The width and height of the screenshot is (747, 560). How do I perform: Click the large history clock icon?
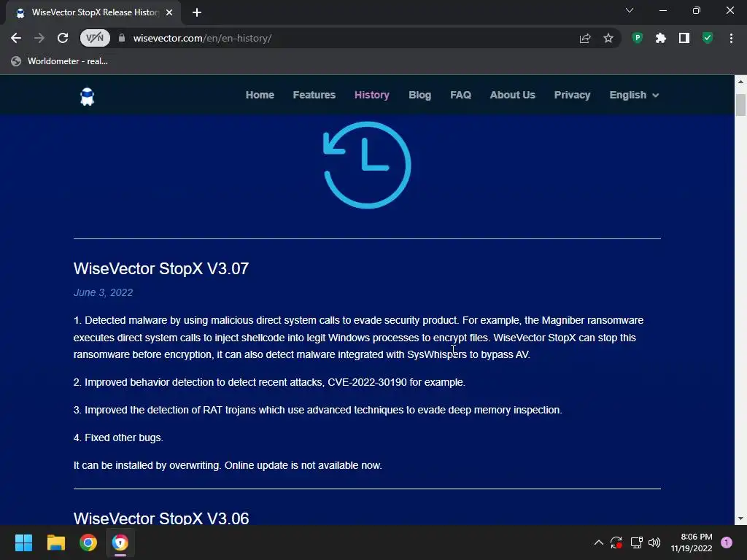pyautogui.click(x=367, y=165)
